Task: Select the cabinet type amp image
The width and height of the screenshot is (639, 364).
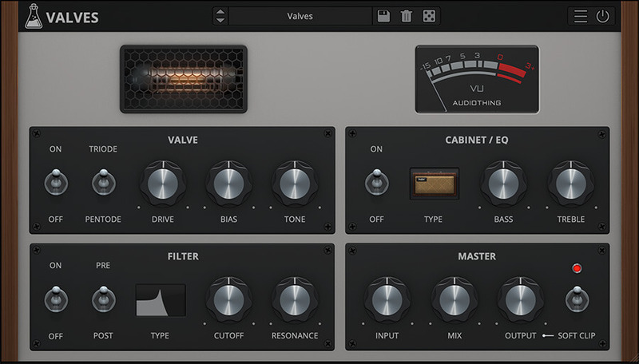Action: coord(434,184)
